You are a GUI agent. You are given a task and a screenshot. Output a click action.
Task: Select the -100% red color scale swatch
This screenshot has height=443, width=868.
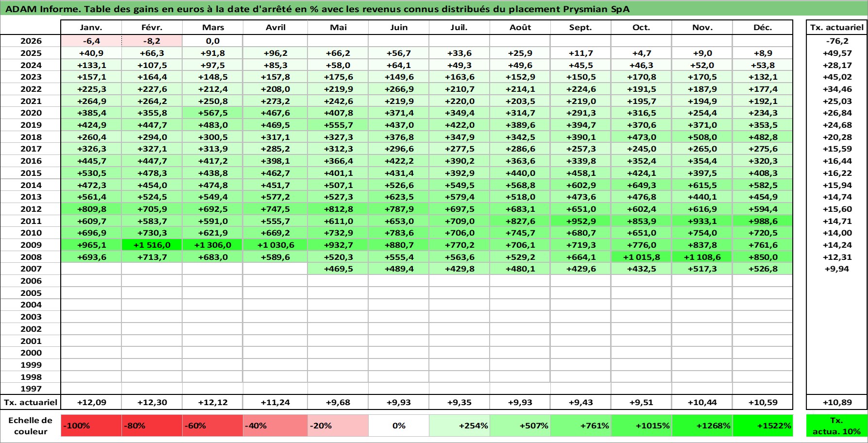point(91,426)
